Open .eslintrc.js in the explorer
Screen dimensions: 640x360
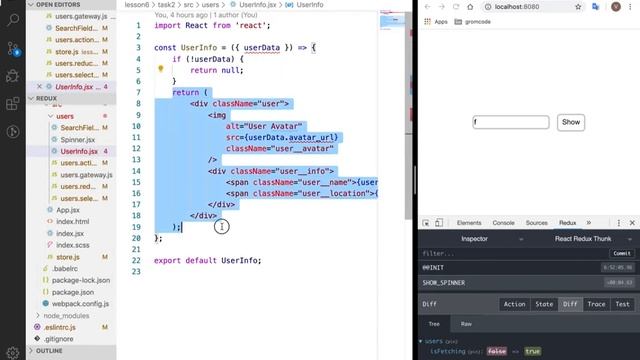point(60,327)
